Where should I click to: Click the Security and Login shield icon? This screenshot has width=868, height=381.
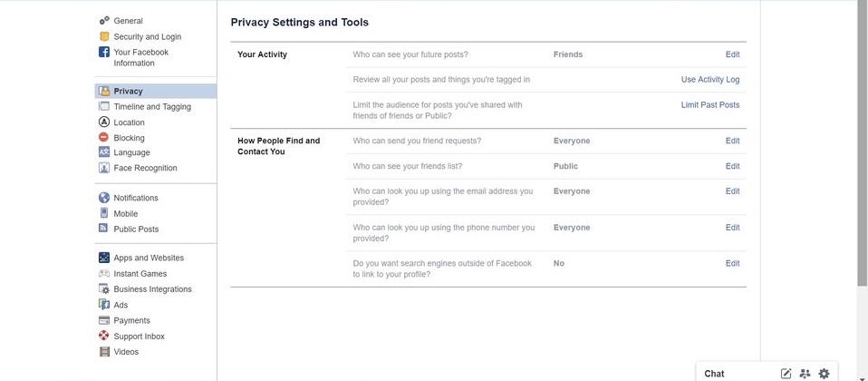104,36
